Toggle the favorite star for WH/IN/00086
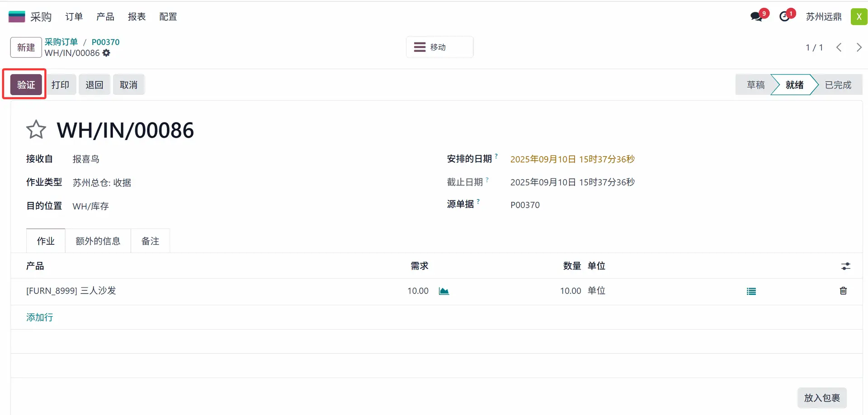 [36, 130]
